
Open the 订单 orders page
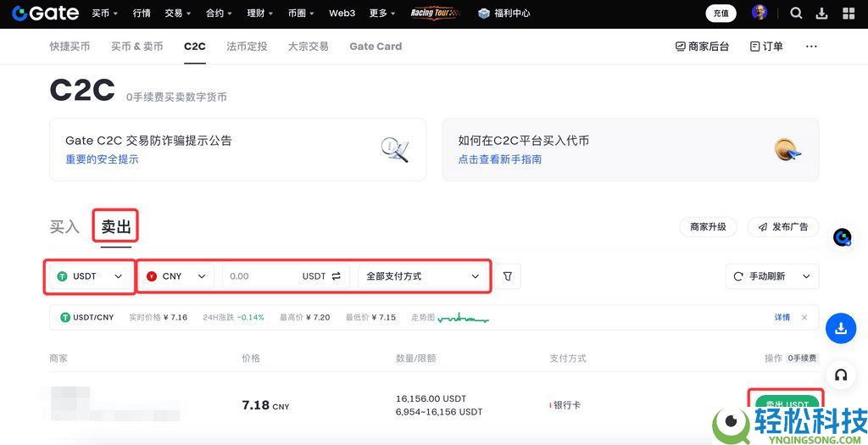coord(766,47)
